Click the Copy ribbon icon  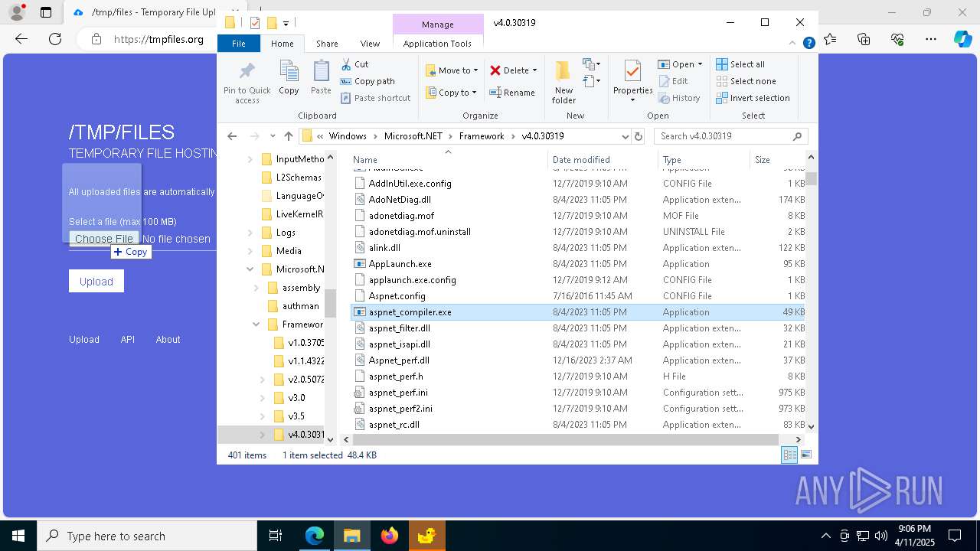pos(289,78)
